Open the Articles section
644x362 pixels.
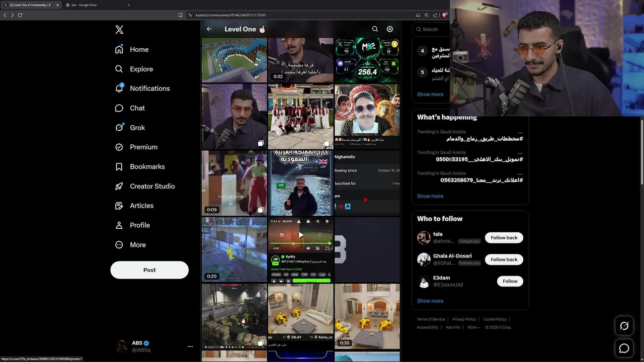pyautogui.click(x=134, y=206)
